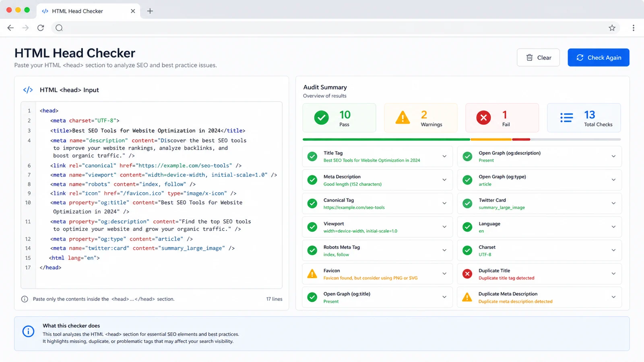Select the HTML Head Checker tab
Screen dimensions: 644x362
click(88, 11)
